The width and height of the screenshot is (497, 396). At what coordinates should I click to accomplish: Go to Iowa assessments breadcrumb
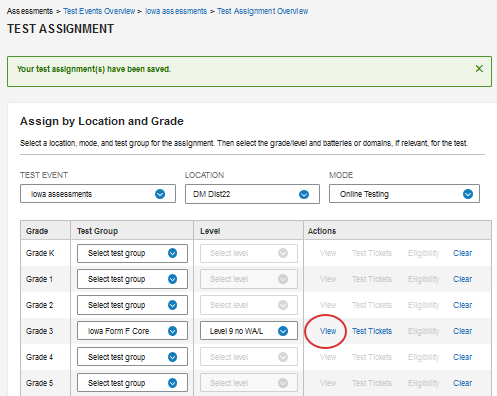click(x=176, y=11)
